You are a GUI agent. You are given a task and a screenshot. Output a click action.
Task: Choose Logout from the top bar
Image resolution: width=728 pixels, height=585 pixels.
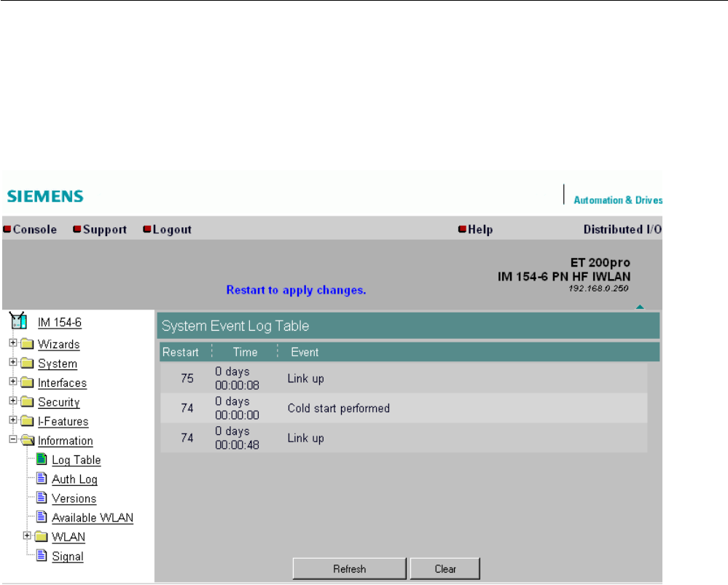[x=172, y=229]
